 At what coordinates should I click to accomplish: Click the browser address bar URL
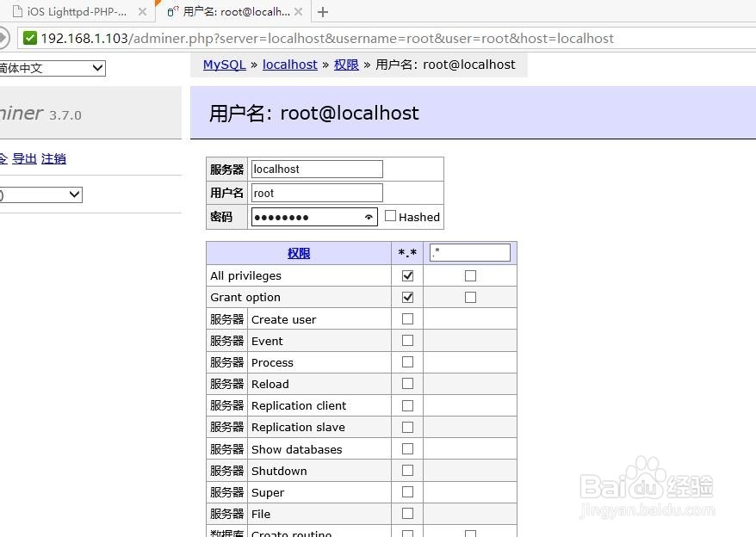(x=327, y=38)
